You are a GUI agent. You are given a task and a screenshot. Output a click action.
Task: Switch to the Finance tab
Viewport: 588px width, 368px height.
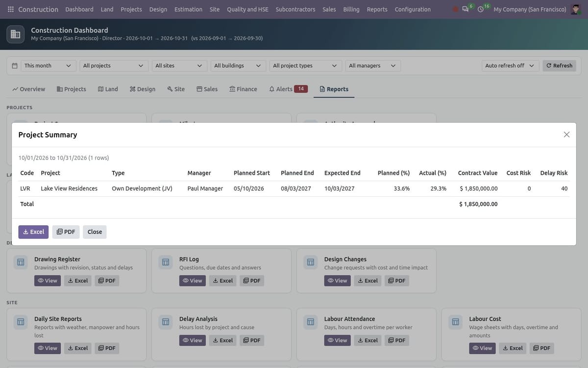[243, 89]
